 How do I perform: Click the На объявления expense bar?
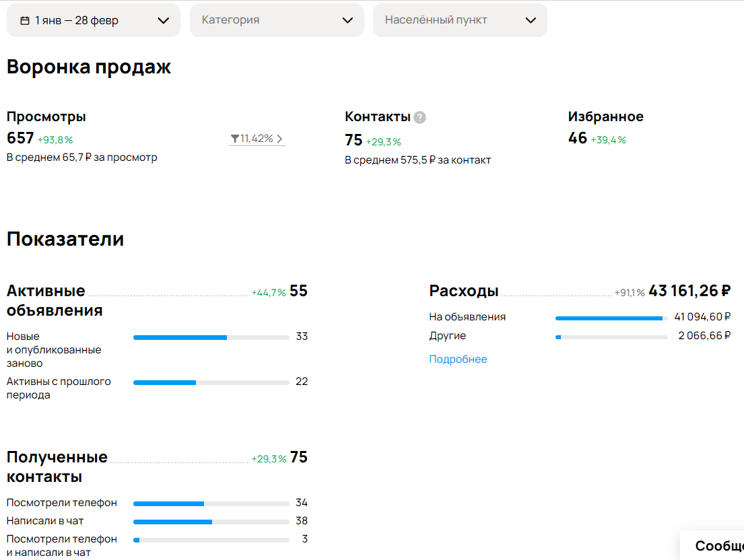611,318
